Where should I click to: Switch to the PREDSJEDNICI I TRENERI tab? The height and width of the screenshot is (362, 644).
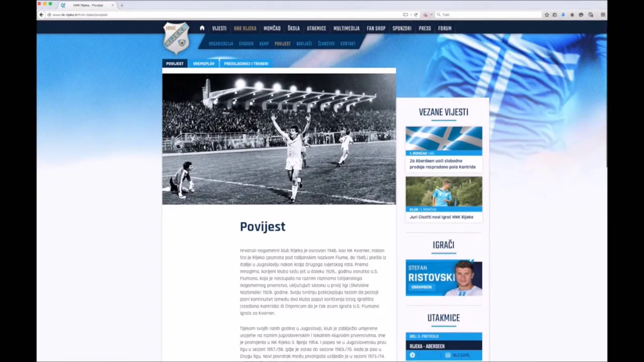(246, 63)
